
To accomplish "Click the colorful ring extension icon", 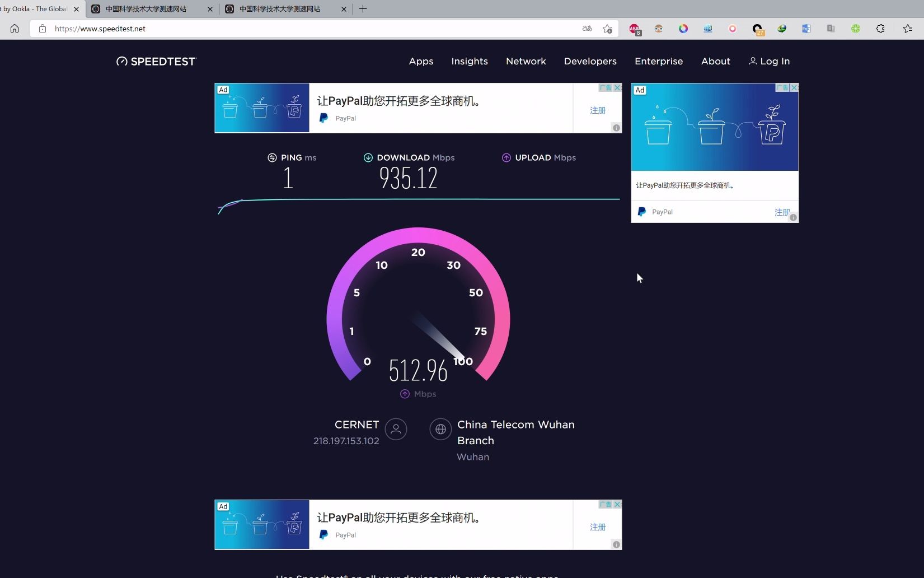I will [x=683, y=29].
